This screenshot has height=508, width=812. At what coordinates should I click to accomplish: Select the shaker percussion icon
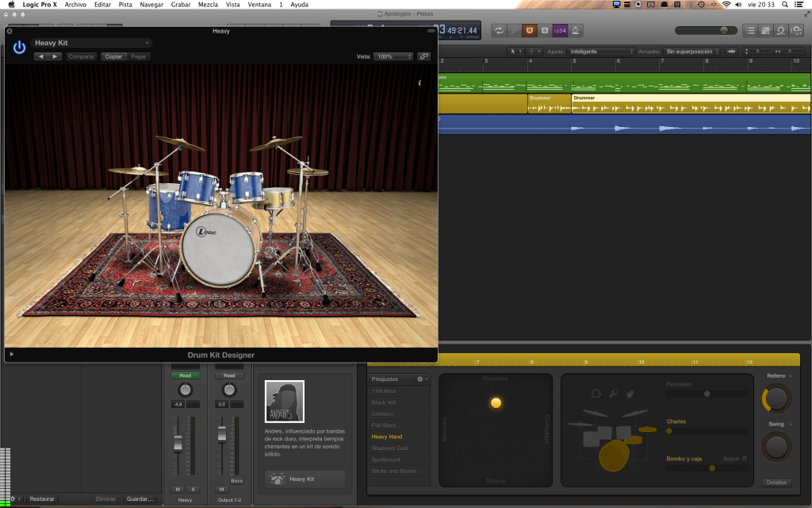tap(614, 394)
